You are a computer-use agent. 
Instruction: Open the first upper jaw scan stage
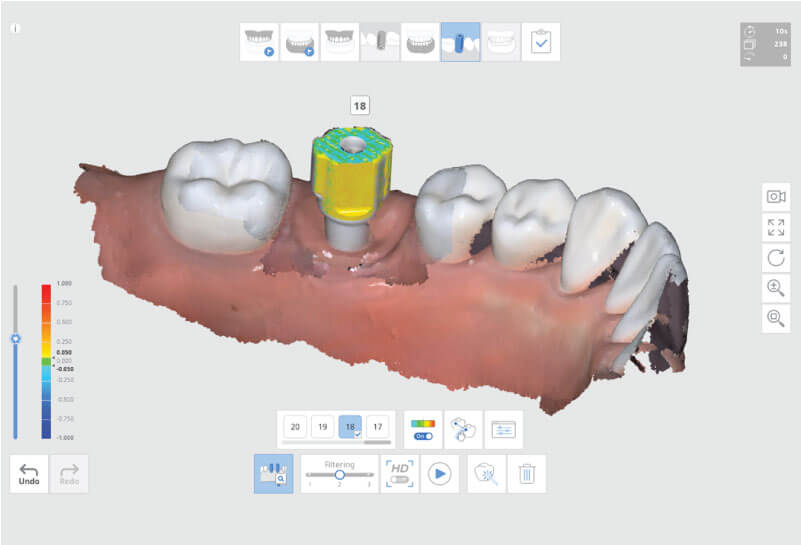point(260,42)
